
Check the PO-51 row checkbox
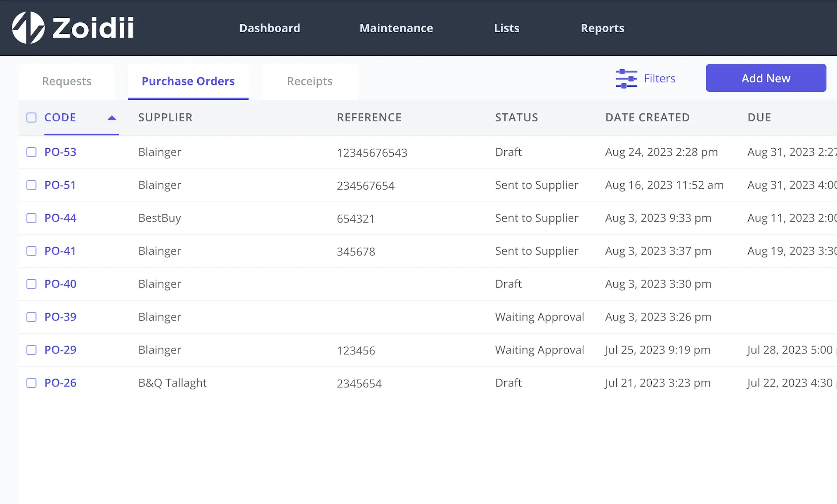[31, 185]
